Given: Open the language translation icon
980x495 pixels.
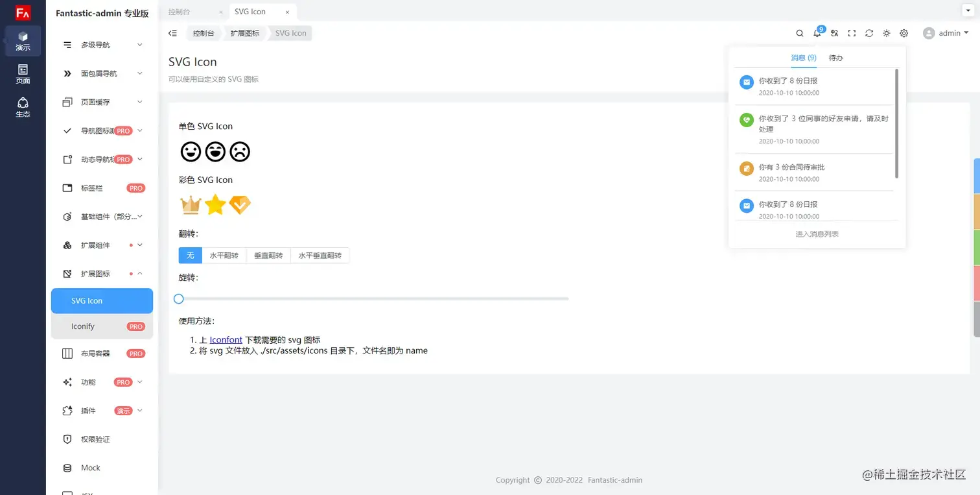Looking at the screenshot, I should 835,33.
